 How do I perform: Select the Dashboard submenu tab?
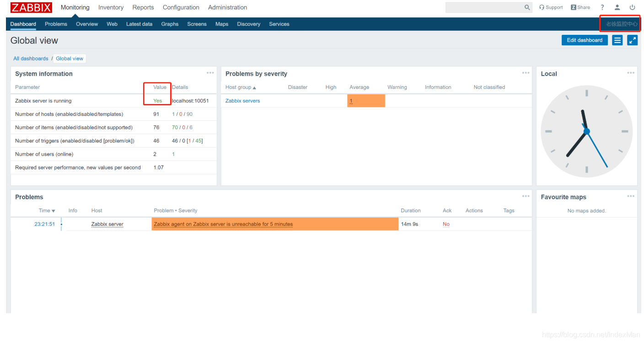23,24
